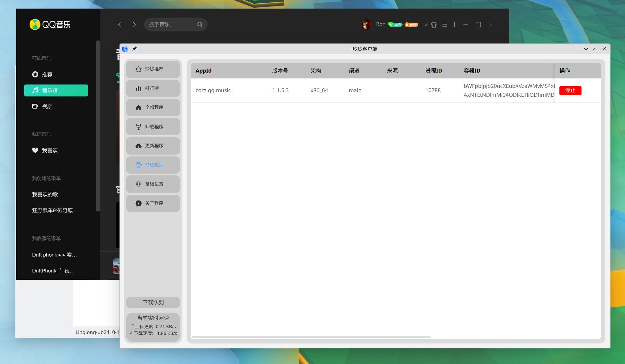Go forward in the QQ音乐 window
625x364 pixels.
134,24
